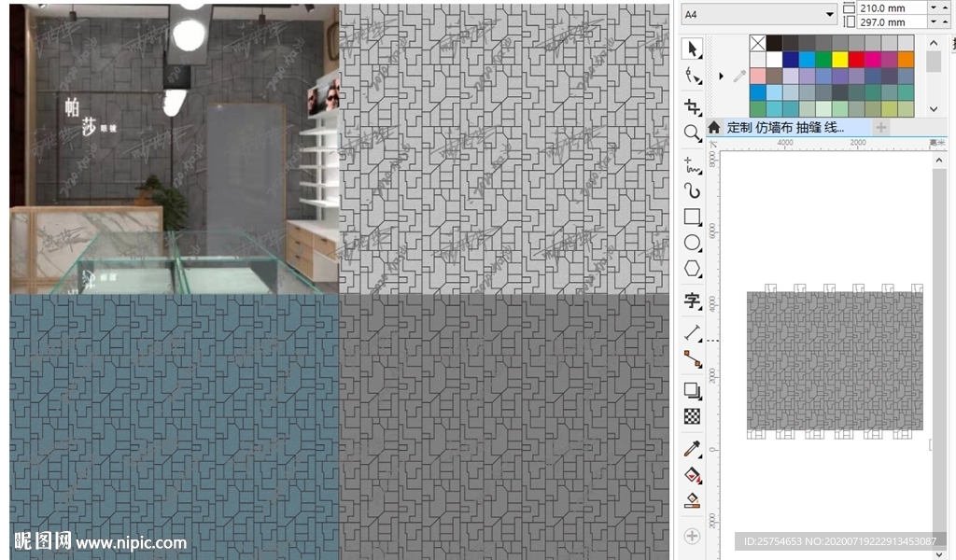Activate the Text tool
This screenshot has height=560, width=956.
point(692,301)
